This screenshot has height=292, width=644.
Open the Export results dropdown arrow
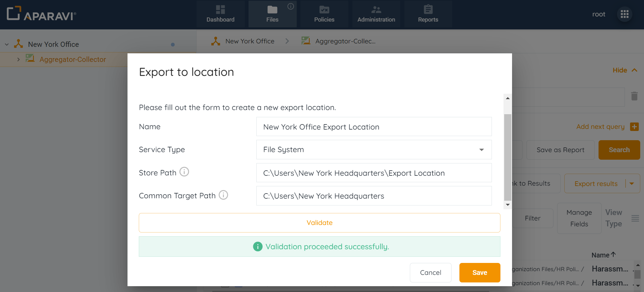pos(632,184)
